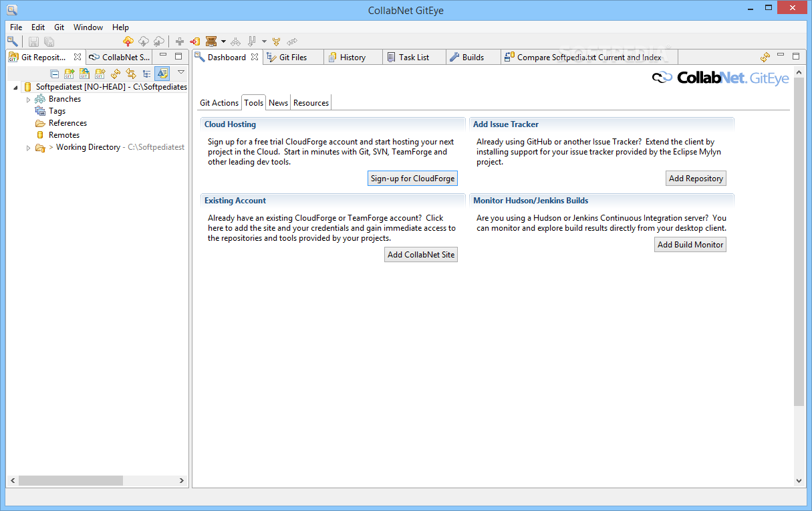The width and height of the screenshot is (812, 511).
Task: Click Create new Git repository icon
Action: point(100,74)
